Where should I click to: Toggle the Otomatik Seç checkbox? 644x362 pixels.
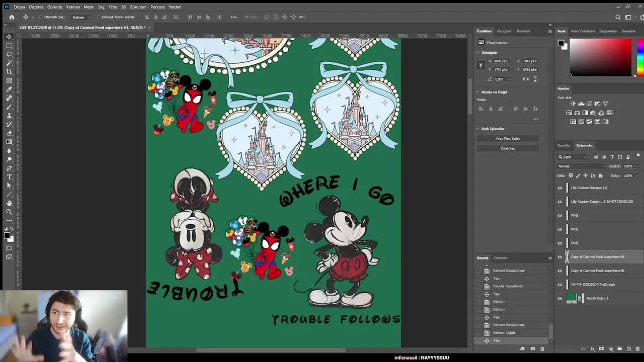(41, 17)
